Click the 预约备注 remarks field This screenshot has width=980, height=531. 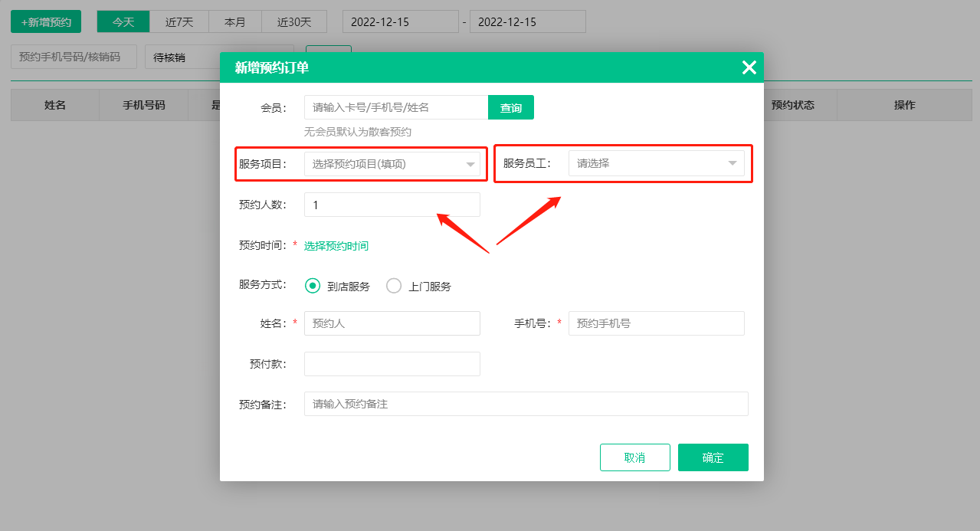[x=526, y=404]
